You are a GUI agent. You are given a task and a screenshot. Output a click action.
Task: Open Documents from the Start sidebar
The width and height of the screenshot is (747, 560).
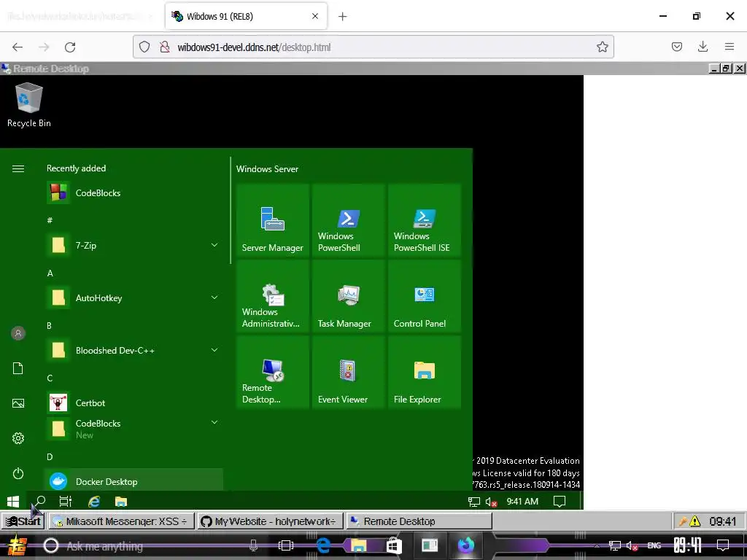click(x=18, y=368)
